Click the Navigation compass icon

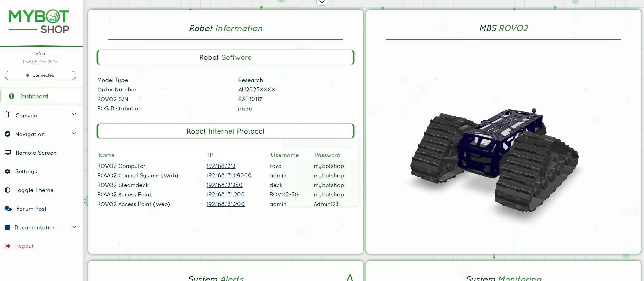(x=7, y=134)
